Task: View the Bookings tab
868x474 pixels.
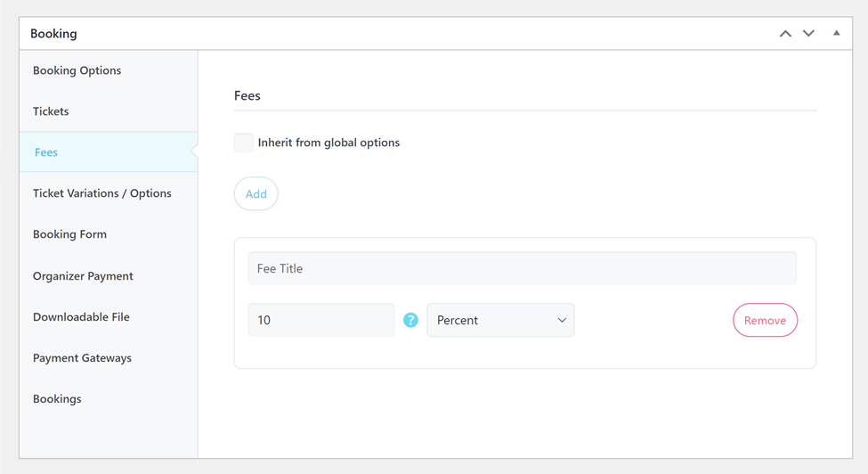Action: 57,399
